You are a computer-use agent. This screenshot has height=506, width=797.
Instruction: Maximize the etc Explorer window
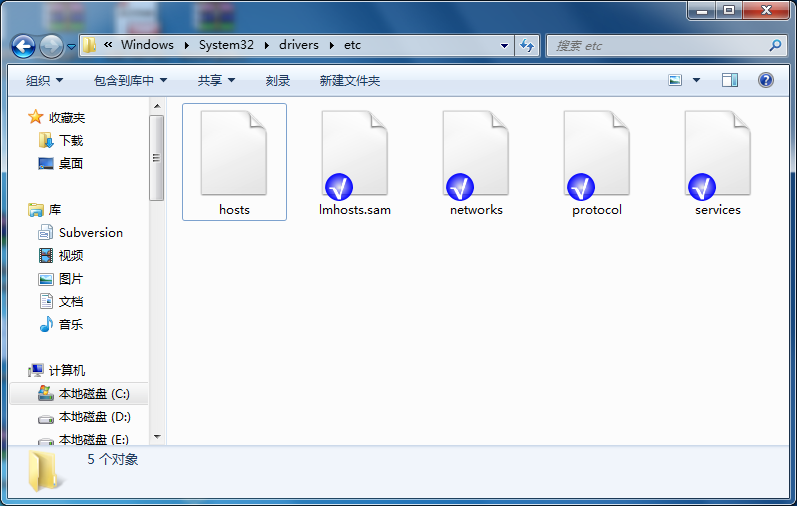tap(729, 10)
